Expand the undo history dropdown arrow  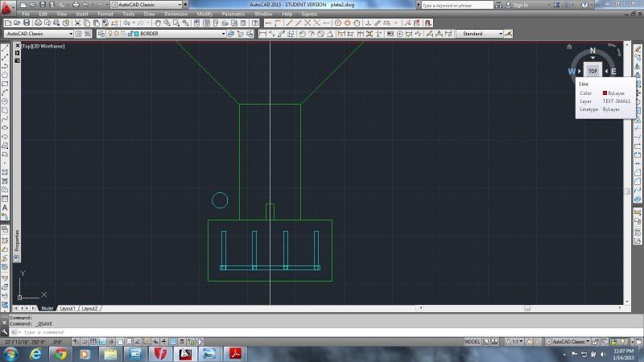point(134,23)
